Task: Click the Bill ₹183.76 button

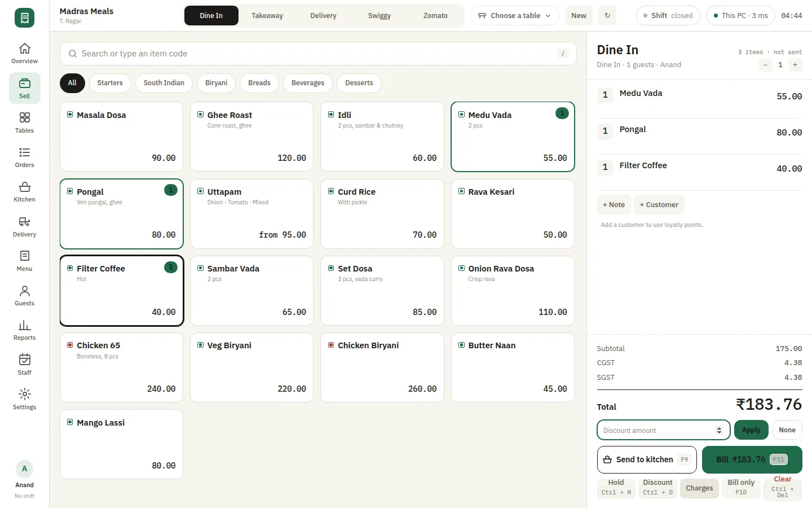Action: click(752, 459)
